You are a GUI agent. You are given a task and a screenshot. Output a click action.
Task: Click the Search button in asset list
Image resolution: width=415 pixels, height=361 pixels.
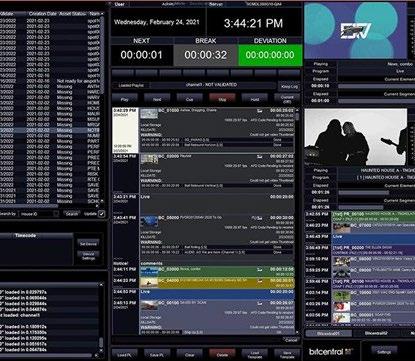72,214
